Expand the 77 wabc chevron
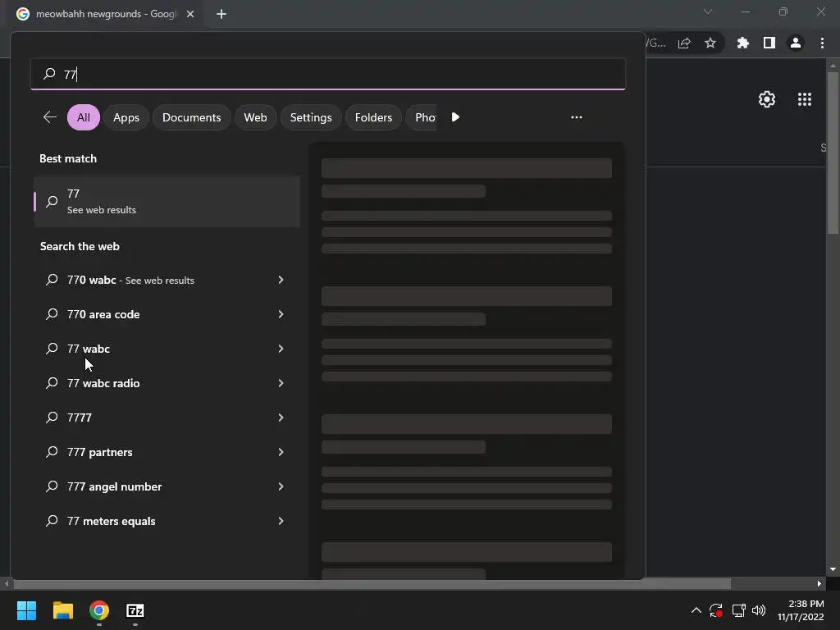Image resolution: width=840 pixels, height=630 pixels. coord(281,349)
